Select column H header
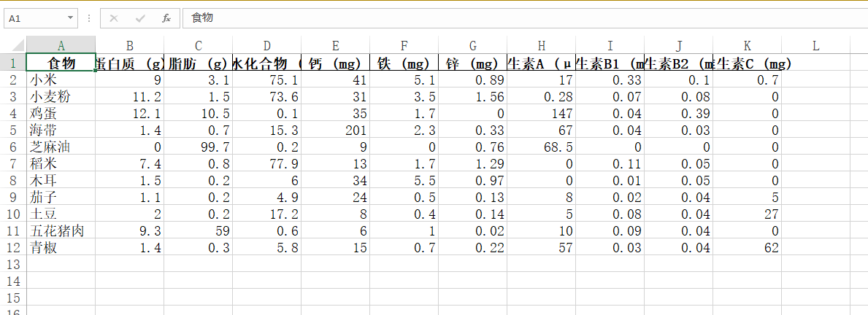The image size is (868, 315). click(x=542, y=45)
